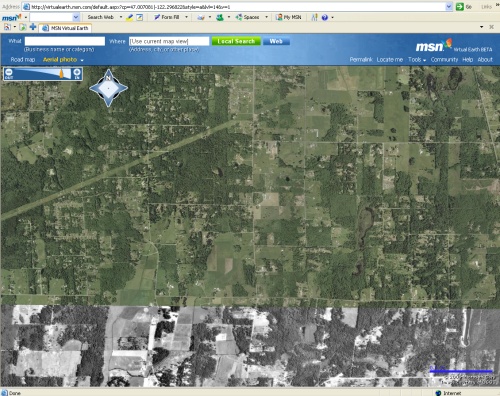Toggle Aerial photo view
This screenshot has height=396, width=500.
click(x=60, y=60)
